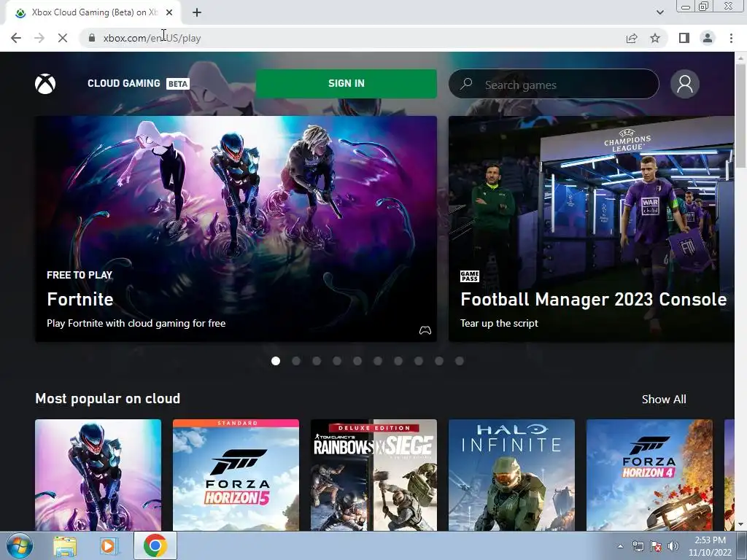Viewport: 747px width, 560px height.
Task: Open the Chrome three-dot menu
Action: point(731,38)
